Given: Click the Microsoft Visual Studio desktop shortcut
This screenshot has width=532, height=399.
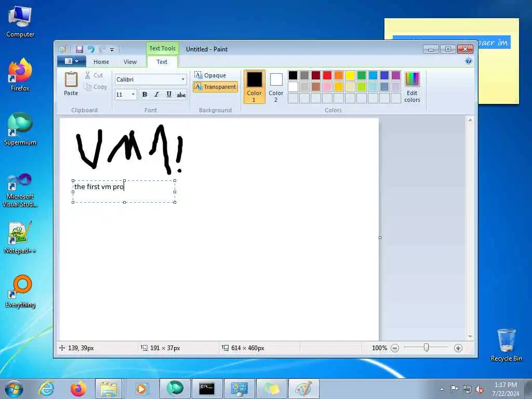Looking at the screenshot, I should tap(20, 190).
